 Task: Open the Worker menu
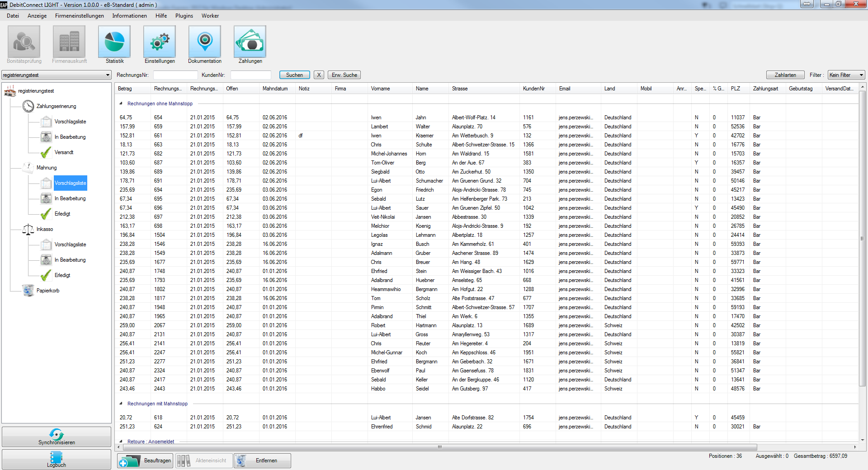(210, 16)
